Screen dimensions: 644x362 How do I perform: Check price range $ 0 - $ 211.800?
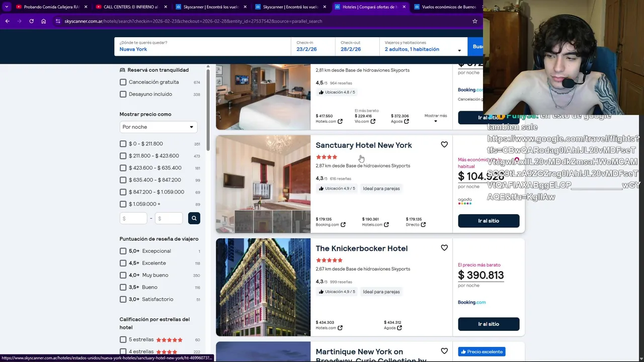point(123,144)
